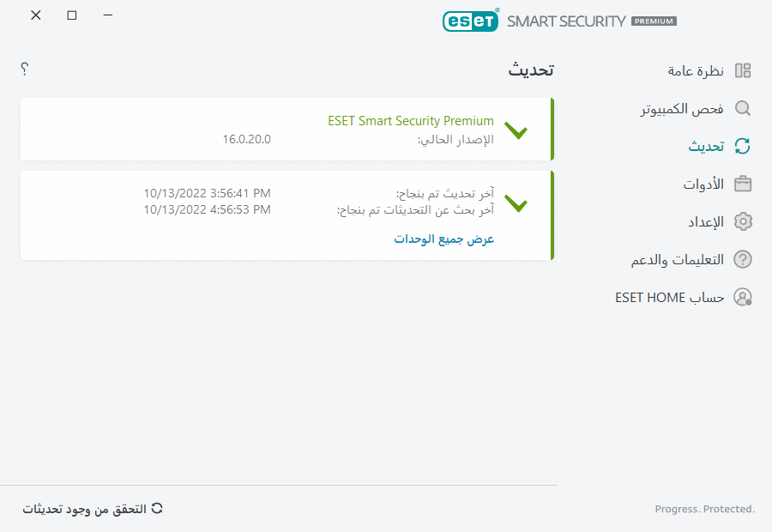Image resolution: width=772 pixels, height=532 pixels.
Task: Click the green ESET Smart Security Premium product name
Action: [x=411, y=121]
